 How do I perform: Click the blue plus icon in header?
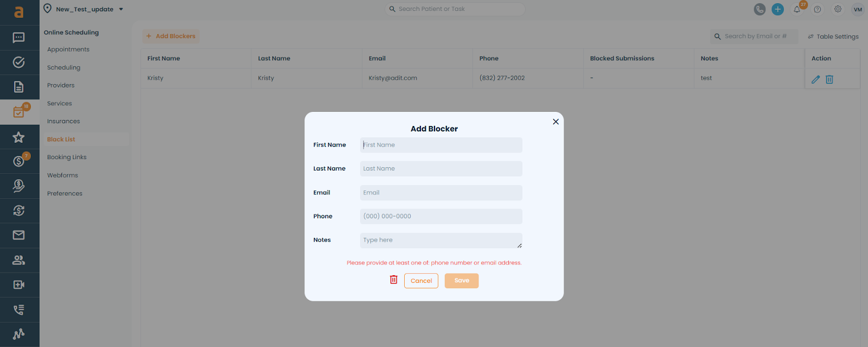point(777,9)
